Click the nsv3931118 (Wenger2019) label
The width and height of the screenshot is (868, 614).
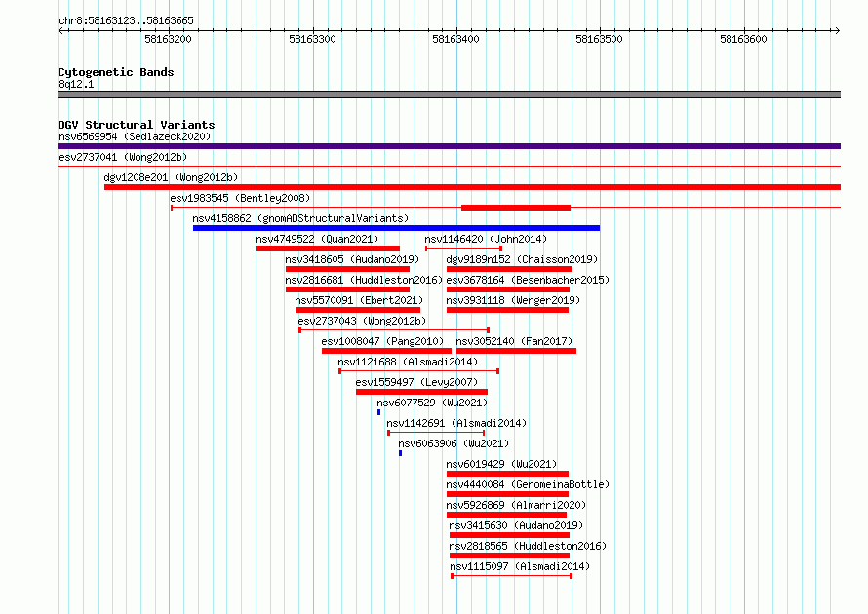click(513, 300)
